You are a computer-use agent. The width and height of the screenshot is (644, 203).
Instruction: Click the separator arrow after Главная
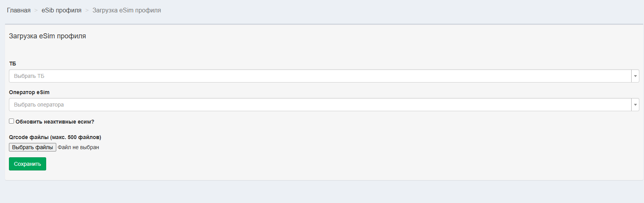tap(36, 10)
